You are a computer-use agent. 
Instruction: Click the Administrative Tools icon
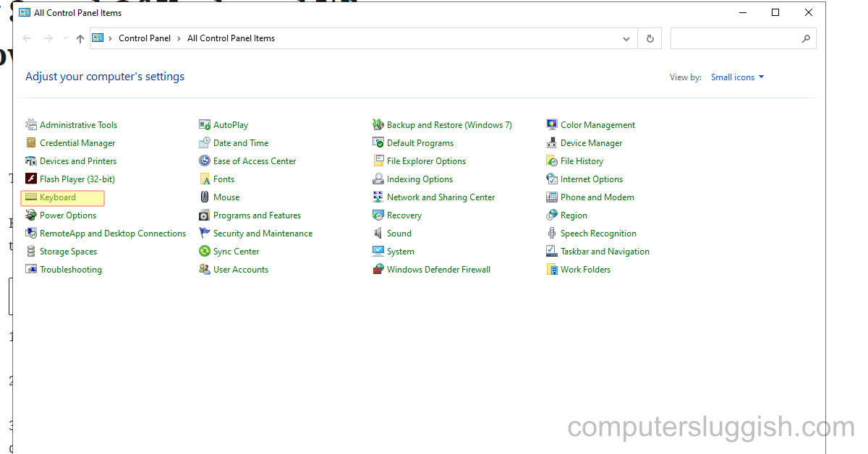pos(31,125)
